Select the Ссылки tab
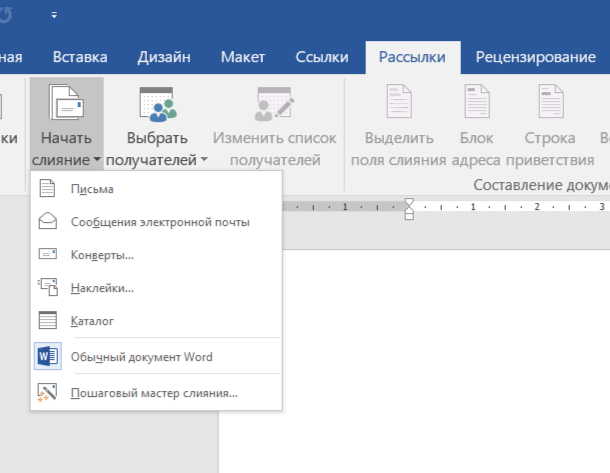Viewport: 610px width, 473px height. coord(322,58)
